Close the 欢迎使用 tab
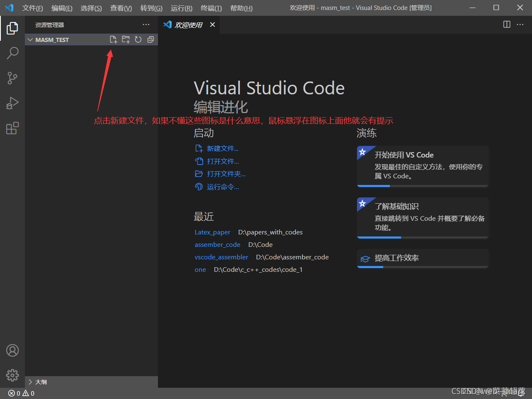Image resolution: width=532 pixels, height=399 pixels. [x=212, y=25]
